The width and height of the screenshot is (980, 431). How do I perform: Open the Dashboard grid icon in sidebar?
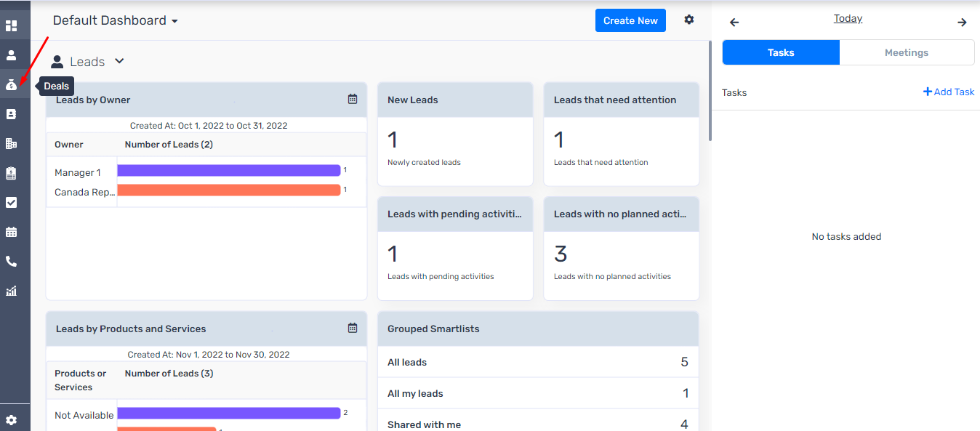[x=11, y=26]
